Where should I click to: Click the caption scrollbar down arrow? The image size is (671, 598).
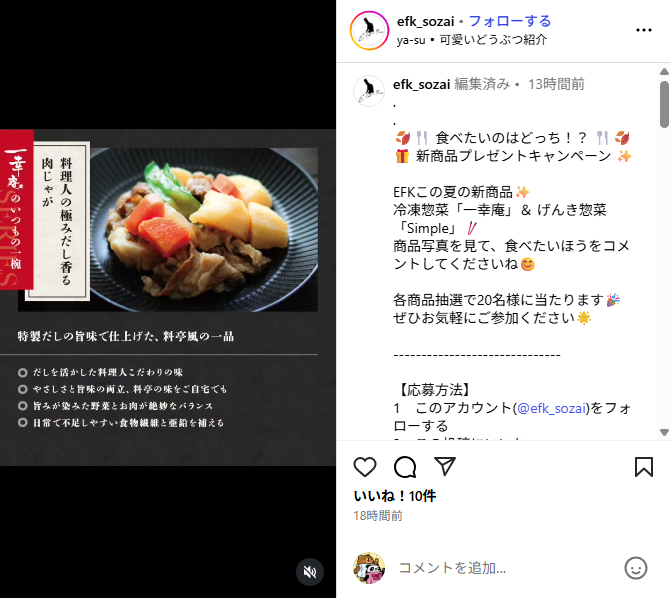664,432
